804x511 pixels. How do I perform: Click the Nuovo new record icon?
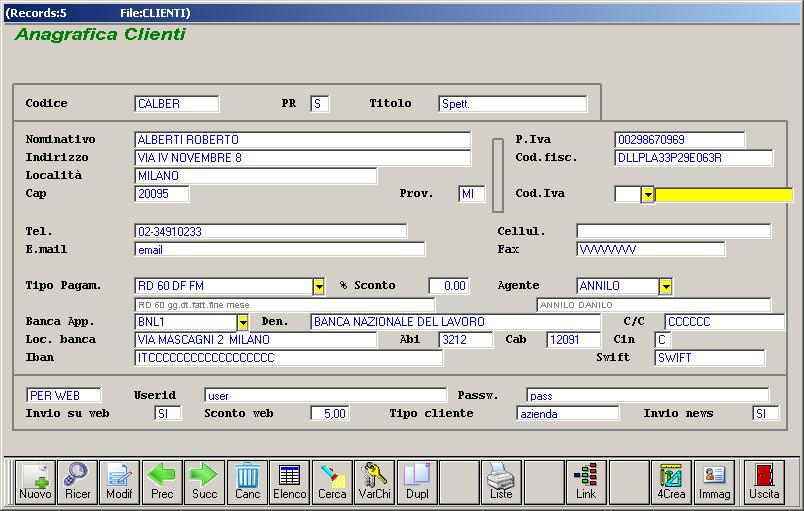[35, 482]
